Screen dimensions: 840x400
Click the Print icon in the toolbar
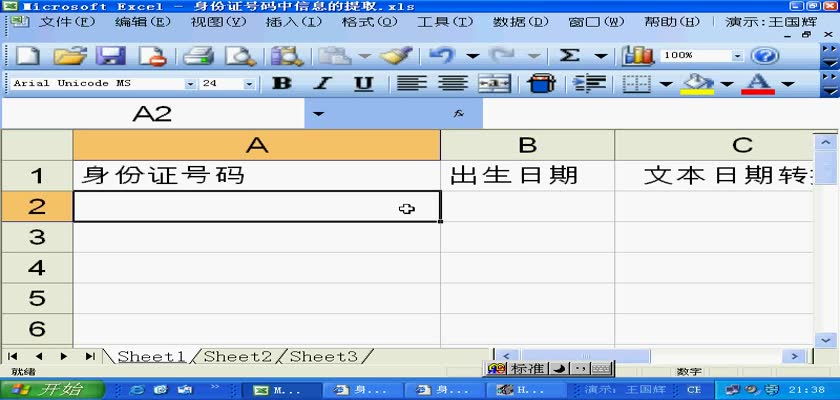coord(199,56)
